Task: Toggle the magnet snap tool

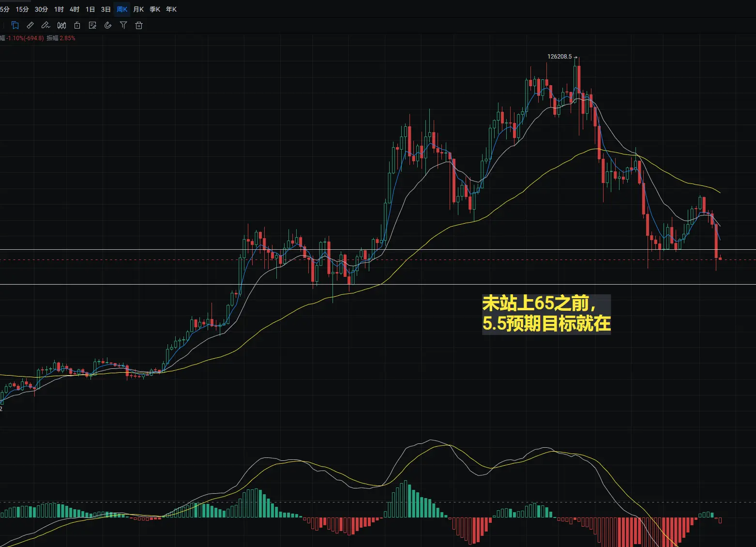Action: coord(108,25)
